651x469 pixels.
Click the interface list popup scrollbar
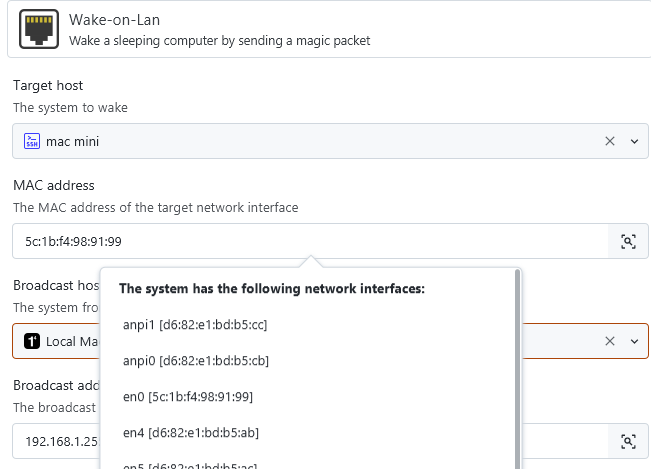[517, 369]
